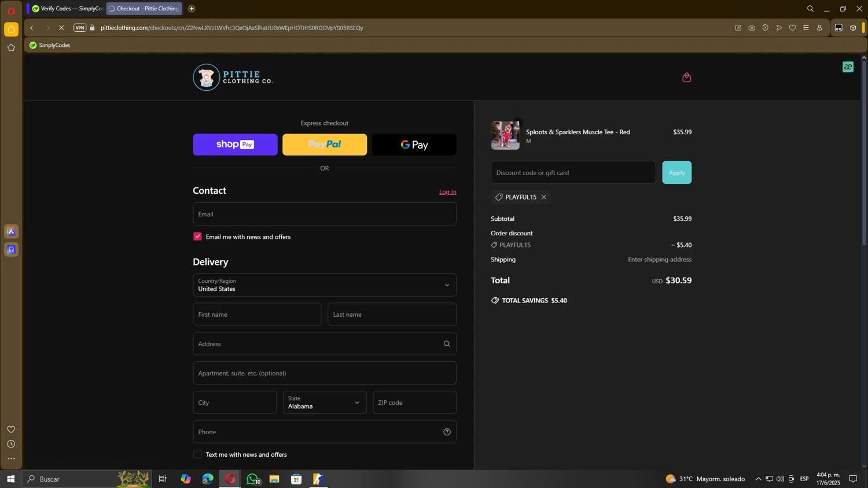Viewport: 868px width, 488px height.
Task: Open the shopping bag cart icon
Action: tap(686, 77)
